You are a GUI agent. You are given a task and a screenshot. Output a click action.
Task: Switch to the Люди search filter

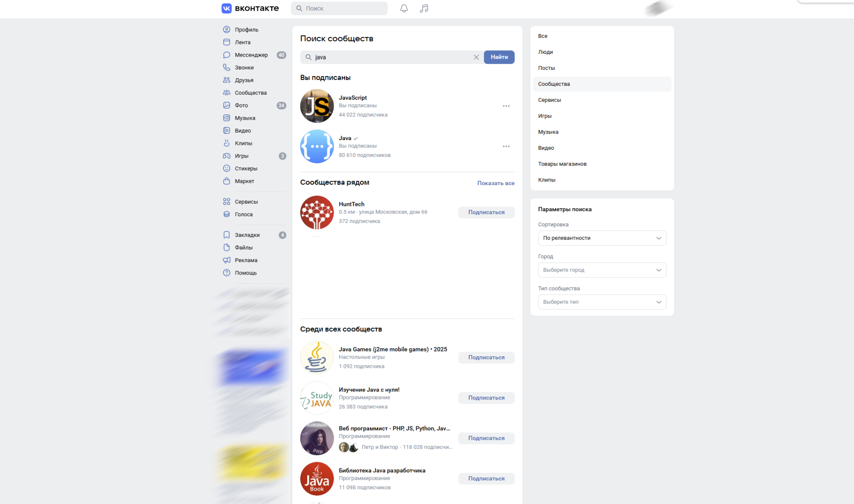click(546, 52)
